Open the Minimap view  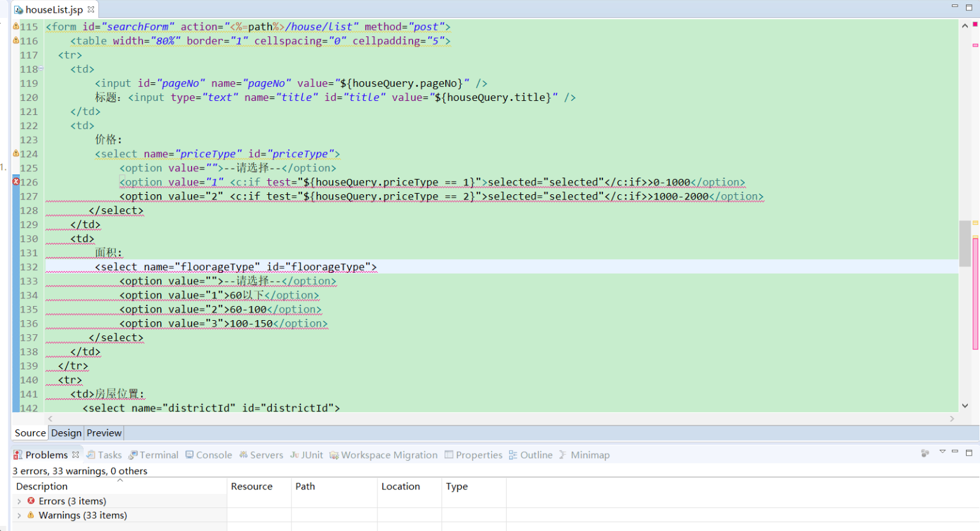(585, 455)
